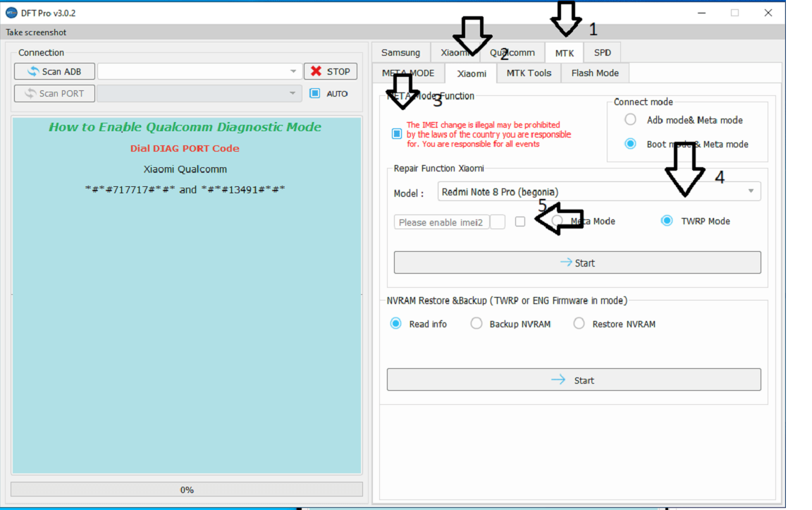812x510 pixels.
Task: Toggle the IMEI change disclaimer checkbox
Action: (x=397, y=134)
